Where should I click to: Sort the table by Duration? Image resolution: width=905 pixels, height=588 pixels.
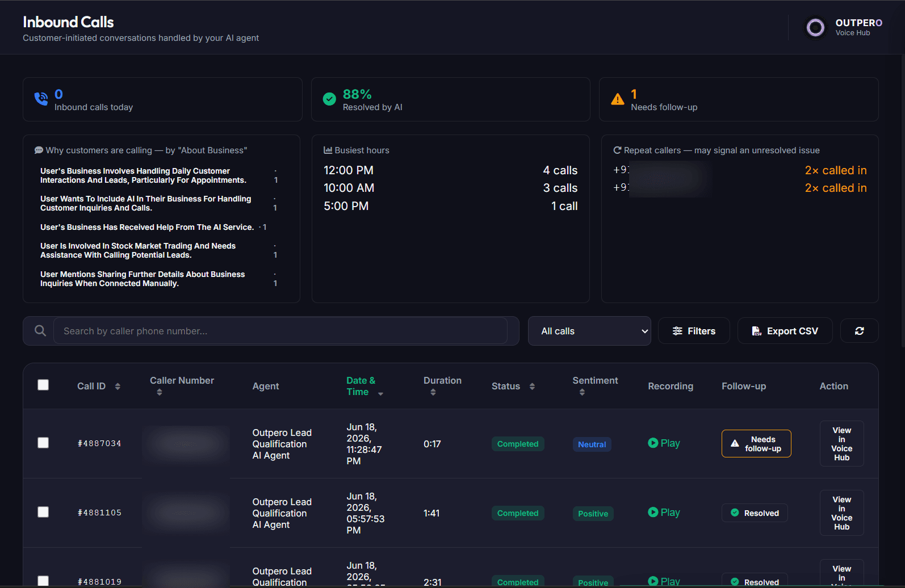click(433, 392)
